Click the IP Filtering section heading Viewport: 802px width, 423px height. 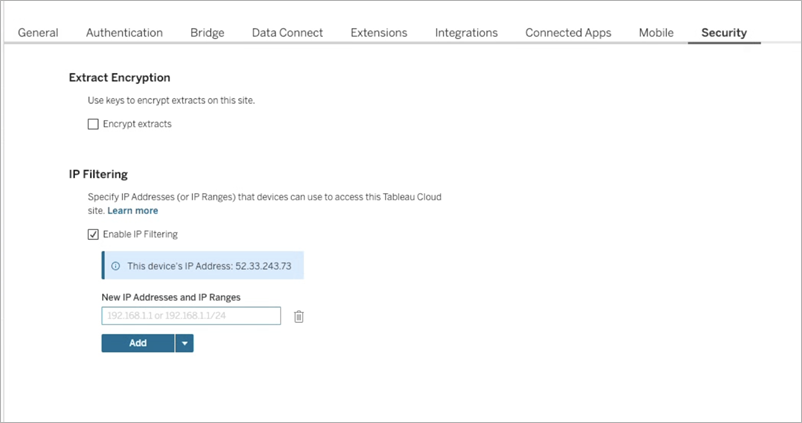tap(98, 174)
